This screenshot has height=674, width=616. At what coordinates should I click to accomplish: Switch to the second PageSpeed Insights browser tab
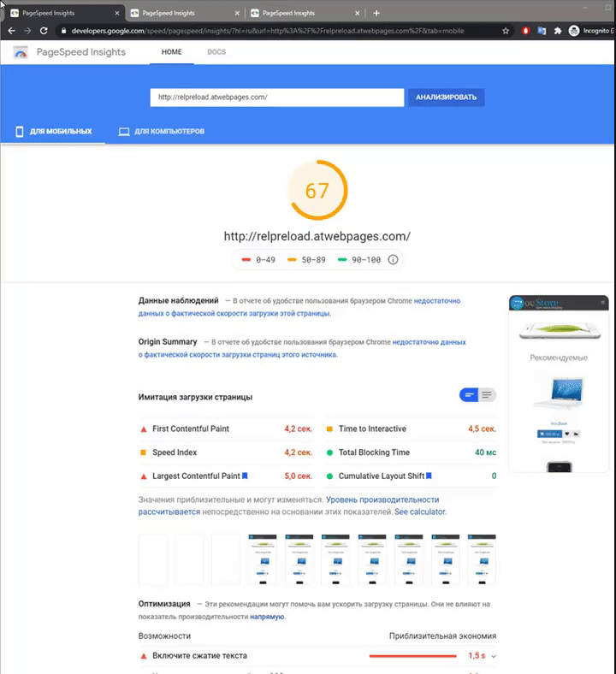[185, 14]
